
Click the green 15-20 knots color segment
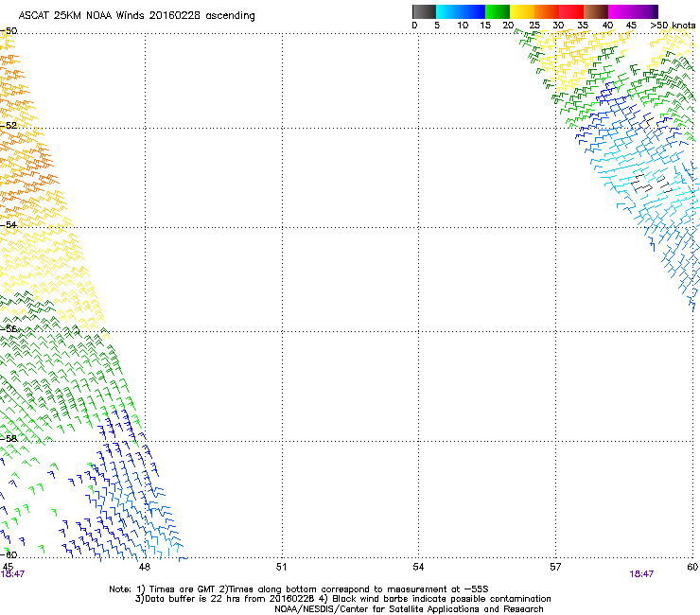point(498,11)
